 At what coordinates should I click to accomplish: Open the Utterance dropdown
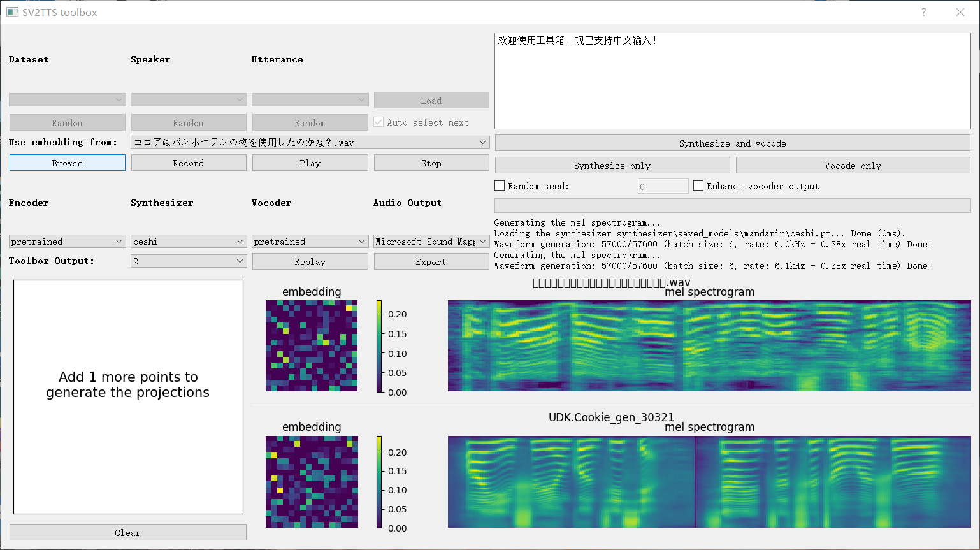point(310,100)
